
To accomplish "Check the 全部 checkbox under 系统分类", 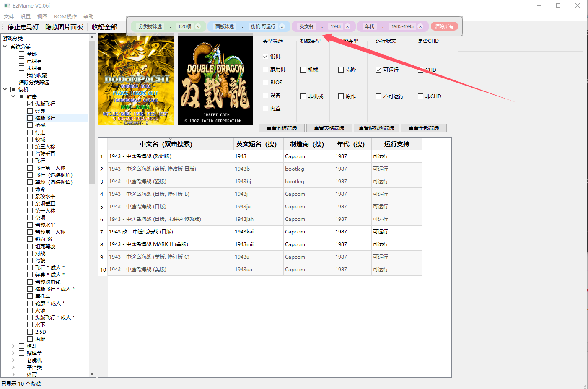I will (x=21, y=54).
